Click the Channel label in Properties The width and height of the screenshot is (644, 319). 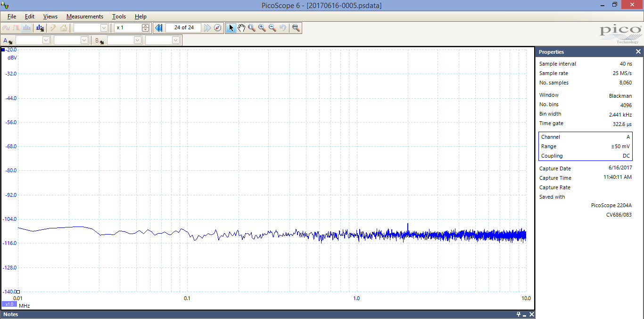coord(550,137)
